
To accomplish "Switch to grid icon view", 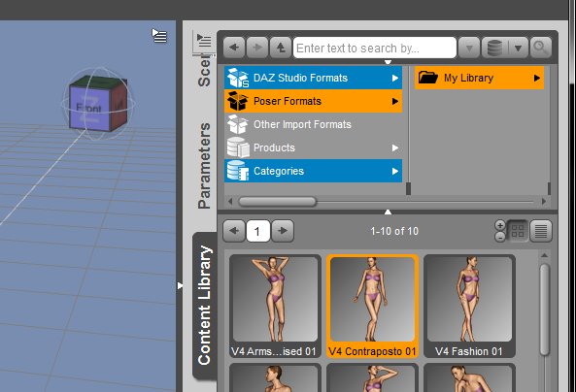I will pyautogui.click(x=517, y=231).
